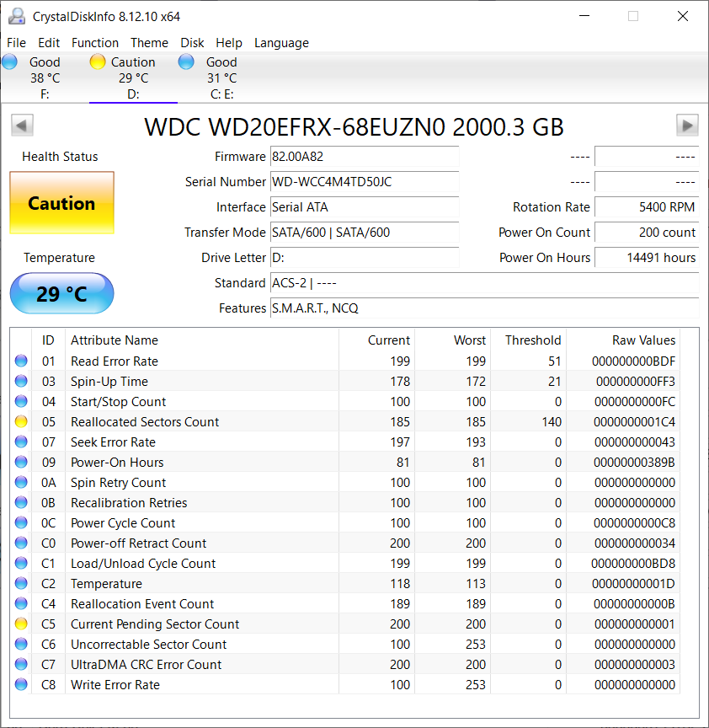Screen dimensions: 709x728
Task: Minimize the CrystalDiskInfo window
Action: [584, 16]
